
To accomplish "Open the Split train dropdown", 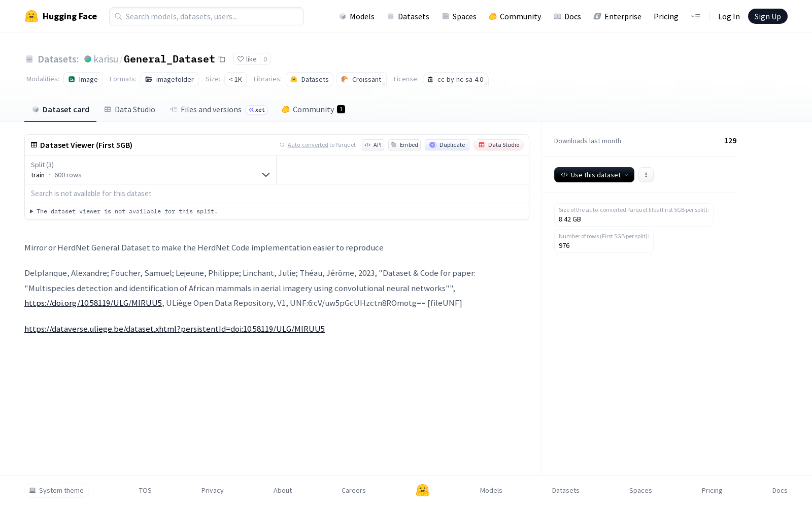I will point(150,170).
